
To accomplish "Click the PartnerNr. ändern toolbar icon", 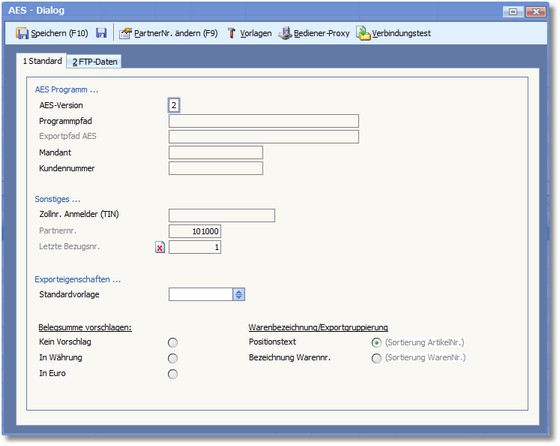I will pos(125,33).
